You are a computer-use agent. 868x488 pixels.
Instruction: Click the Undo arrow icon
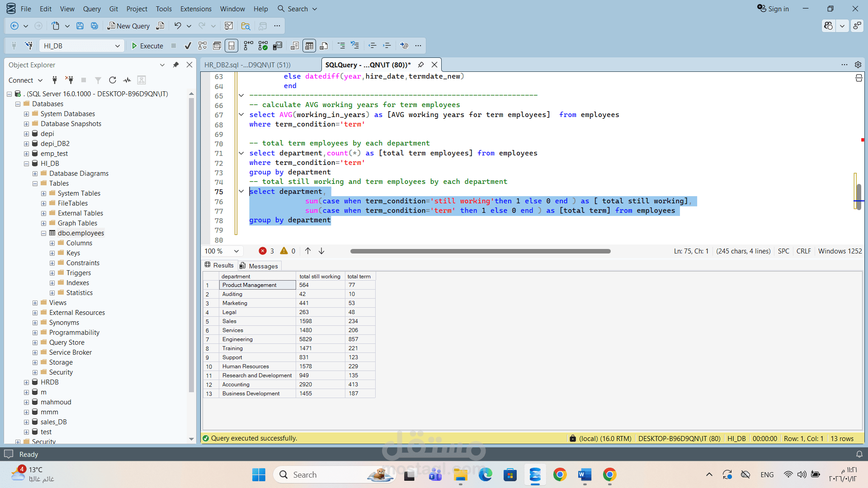point(178,26)
